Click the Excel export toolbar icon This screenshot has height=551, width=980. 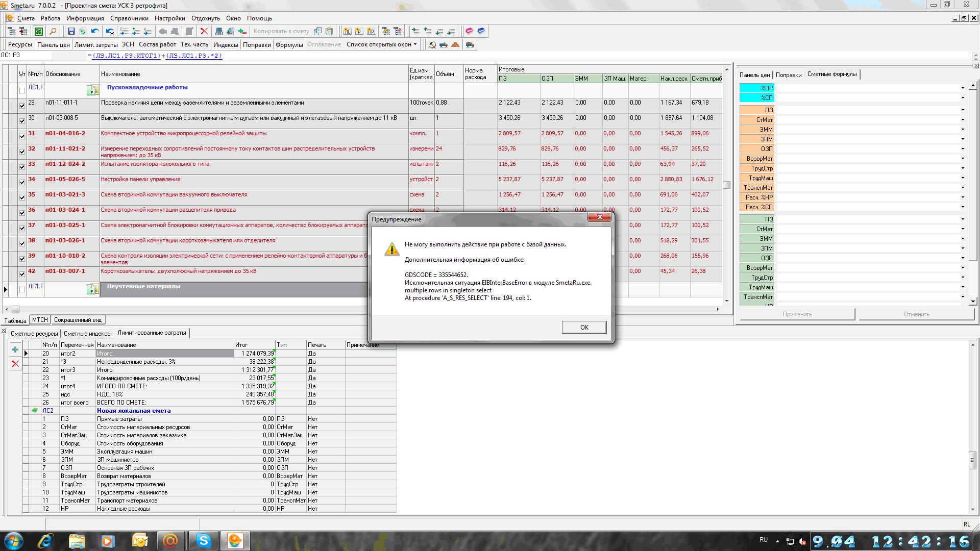coord(38,31)
